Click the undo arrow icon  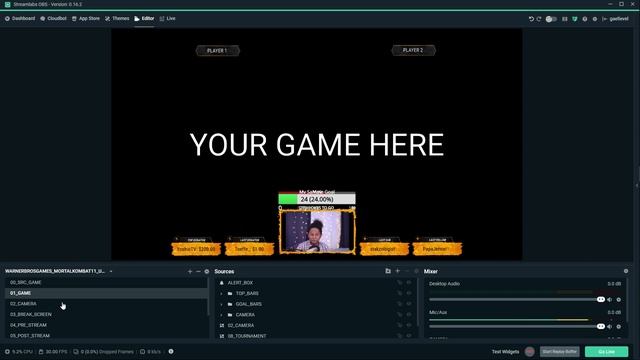[x=531, y=19]
